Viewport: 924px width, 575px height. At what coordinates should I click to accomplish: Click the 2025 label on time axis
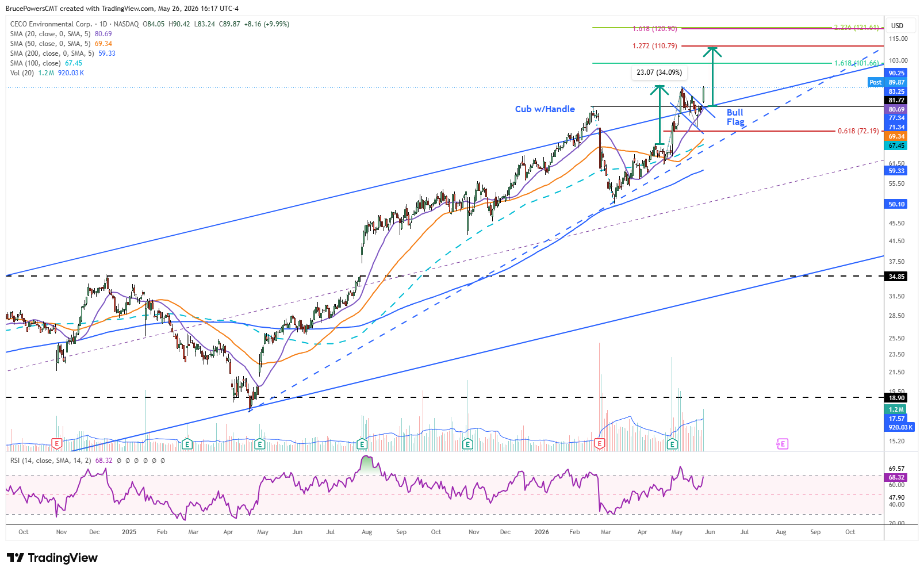(129, 532)
